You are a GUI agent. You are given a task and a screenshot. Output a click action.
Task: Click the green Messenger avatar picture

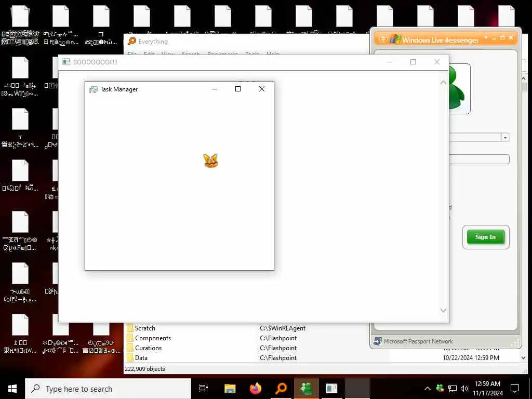point(459,88)
